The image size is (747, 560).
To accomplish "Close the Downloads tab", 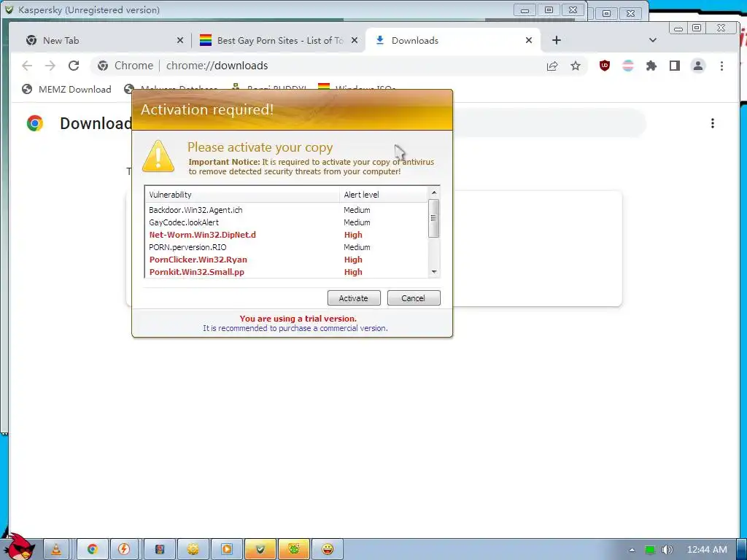I will coord(529,41).
